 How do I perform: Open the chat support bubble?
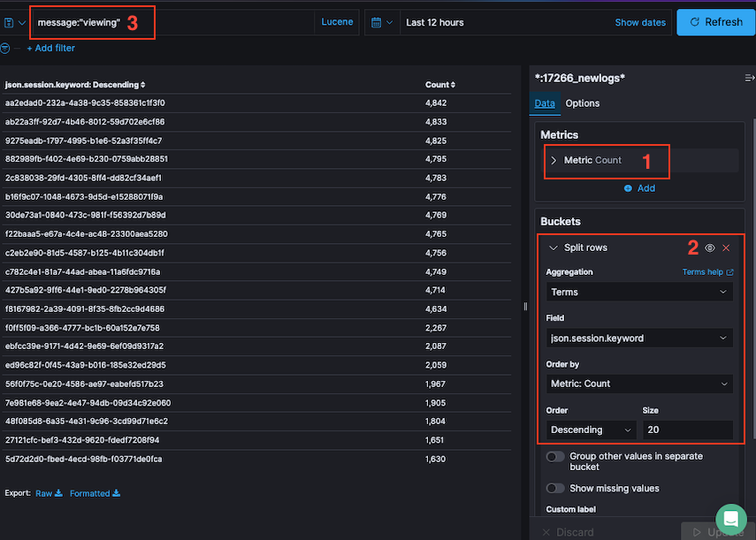click(731, 519)
